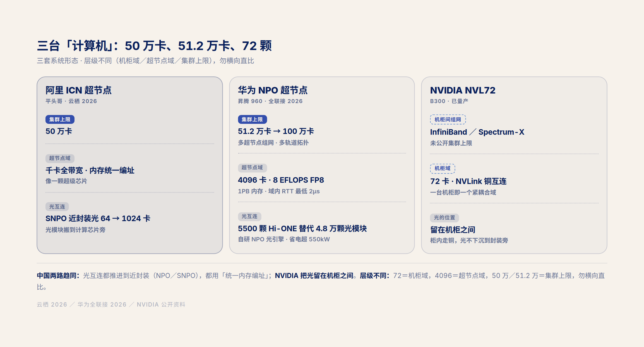Select InfiniBand ／ Spectrum-X text
This screenshot has height=347, width=644.
(477, 132)
